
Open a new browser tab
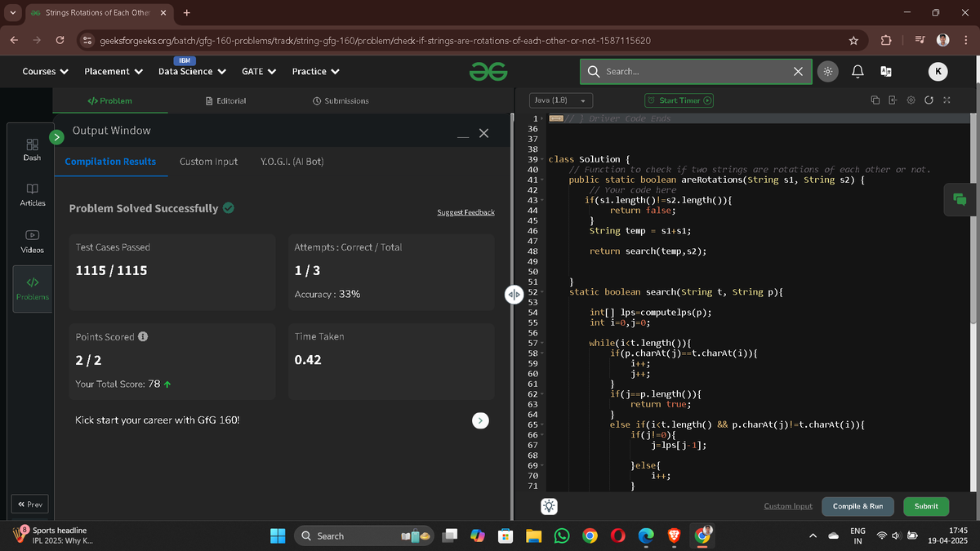(187, 13)
